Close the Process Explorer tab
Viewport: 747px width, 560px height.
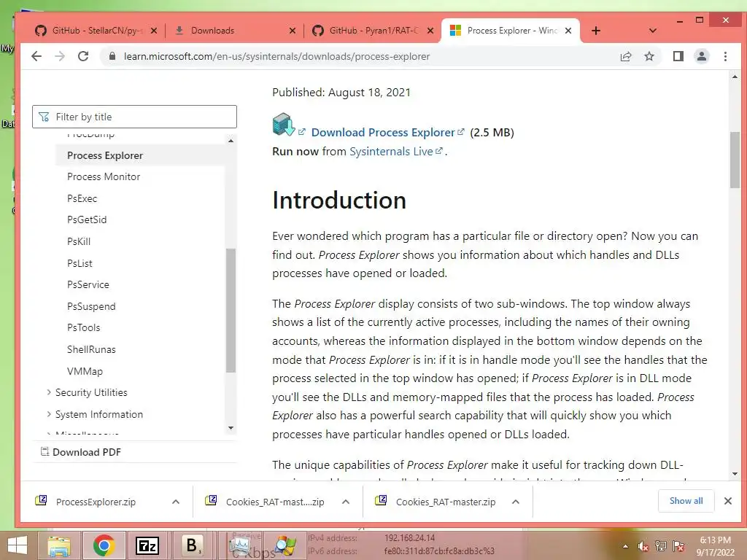[568, 31]
